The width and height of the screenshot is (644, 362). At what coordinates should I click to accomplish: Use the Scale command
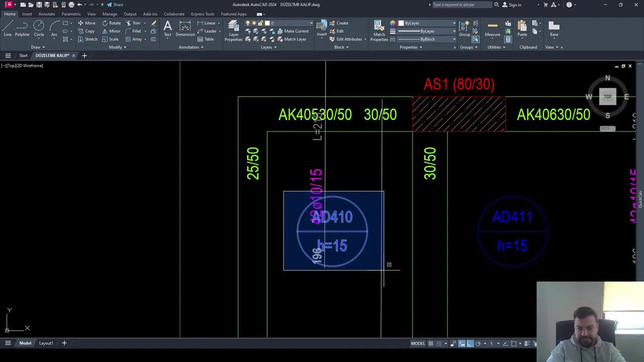click(110, 39)
